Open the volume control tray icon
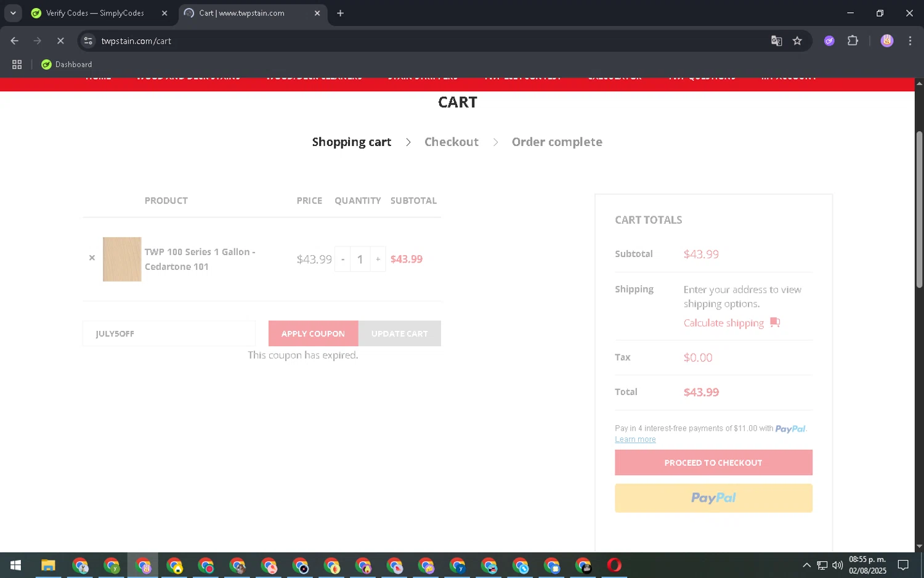Screen dimensions: 924x578 coord(838,565)
